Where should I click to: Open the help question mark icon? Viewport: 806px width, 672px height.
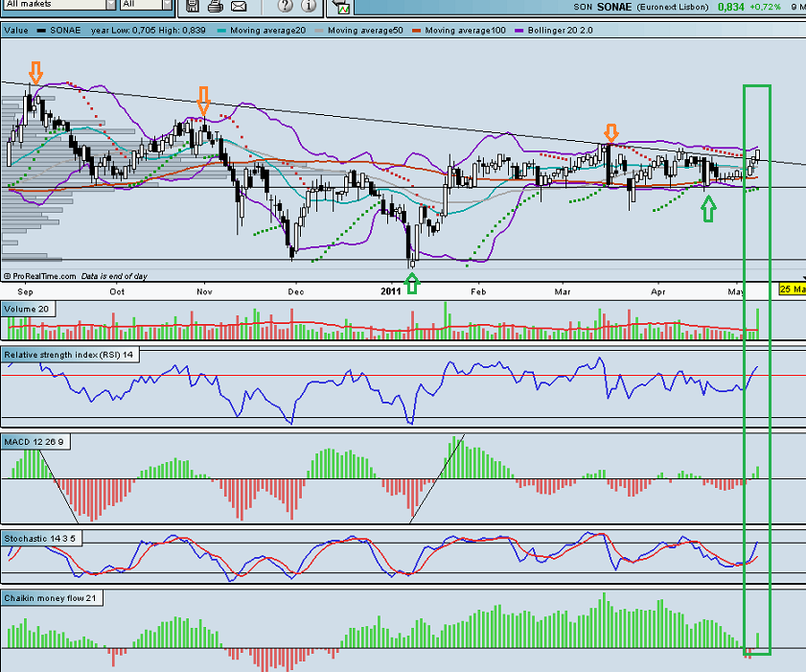coord(286,6)
